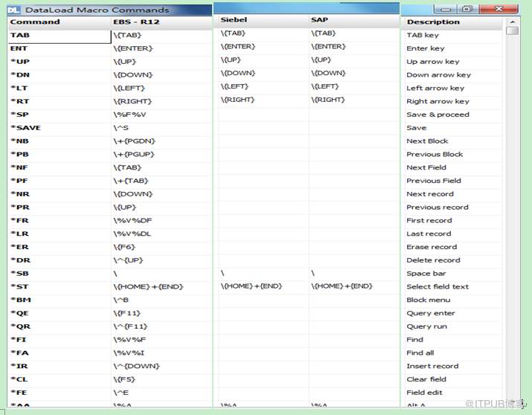Click the Description column header
The height and width of the screenshot is (415, 532).
point(454,22)
